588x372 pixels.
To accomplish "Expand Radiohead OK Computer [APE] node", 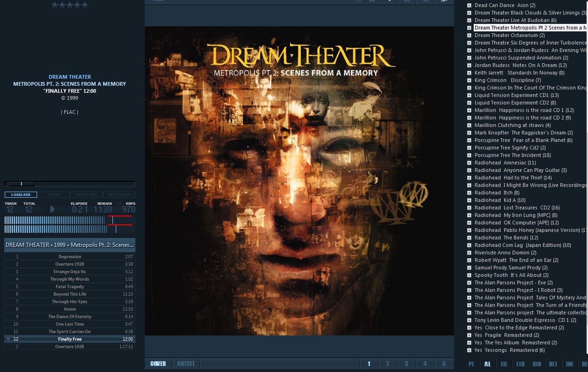I will tap(469, 223).
